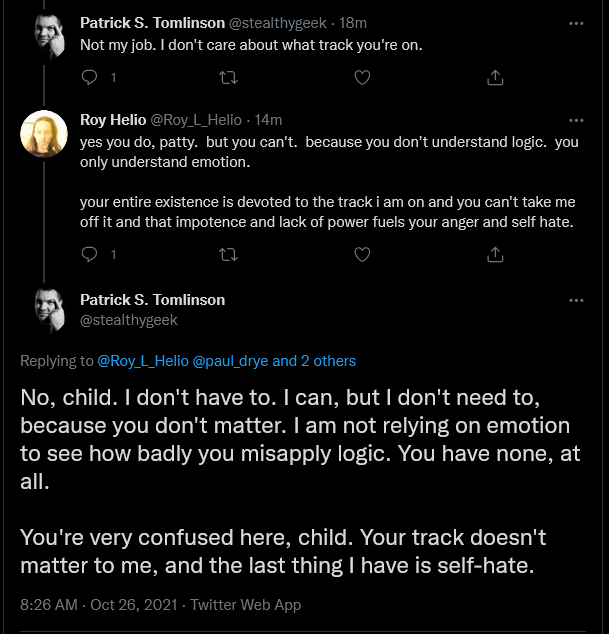The height and width of the screenshot is (634, 609).
Task: Open Patrick's avatar on the top tweet
Action: [49, 36]
